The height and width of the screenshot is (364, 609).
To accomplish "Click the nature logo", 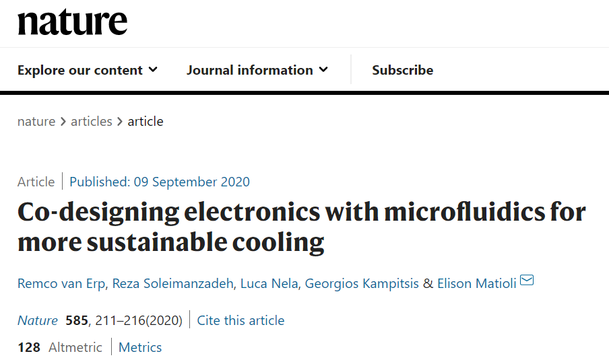I will click(x=72, y=22).
